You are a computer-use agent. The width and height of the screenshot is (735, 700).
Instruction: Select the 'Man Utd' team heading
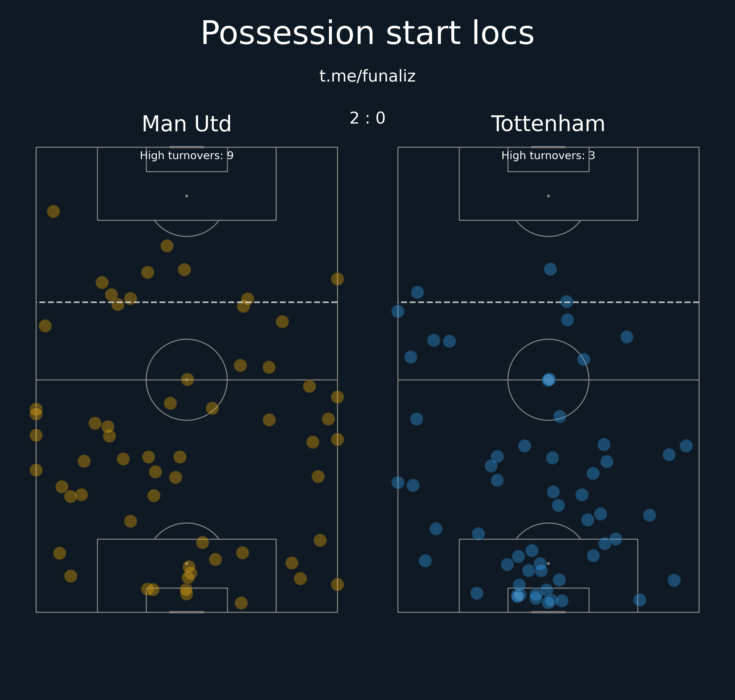click(x=186, y=124)
